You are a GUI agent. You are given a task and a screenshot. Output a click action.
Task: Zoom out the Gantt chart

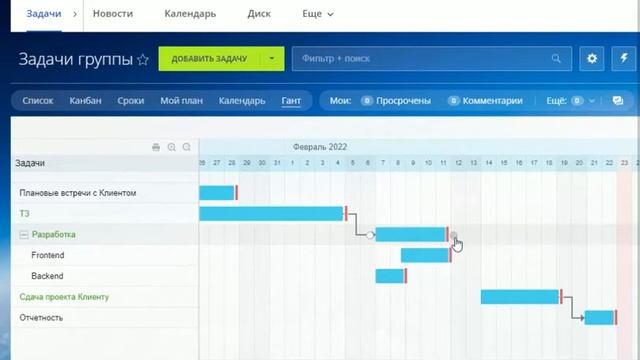coord(187,147)
